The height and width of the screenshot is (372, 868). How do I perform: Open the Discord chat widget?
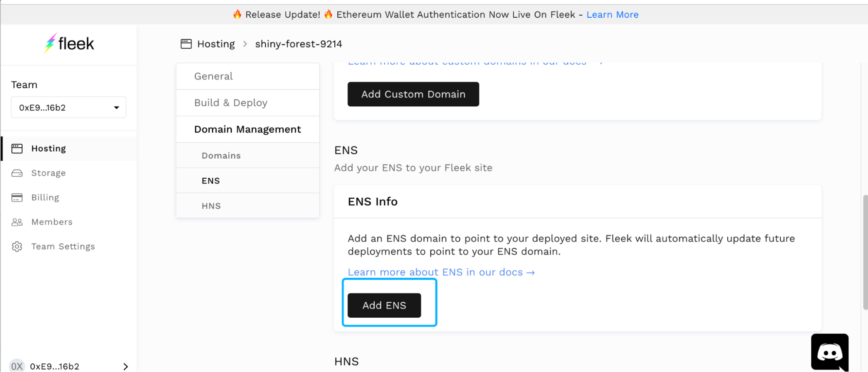coord(829,352)
